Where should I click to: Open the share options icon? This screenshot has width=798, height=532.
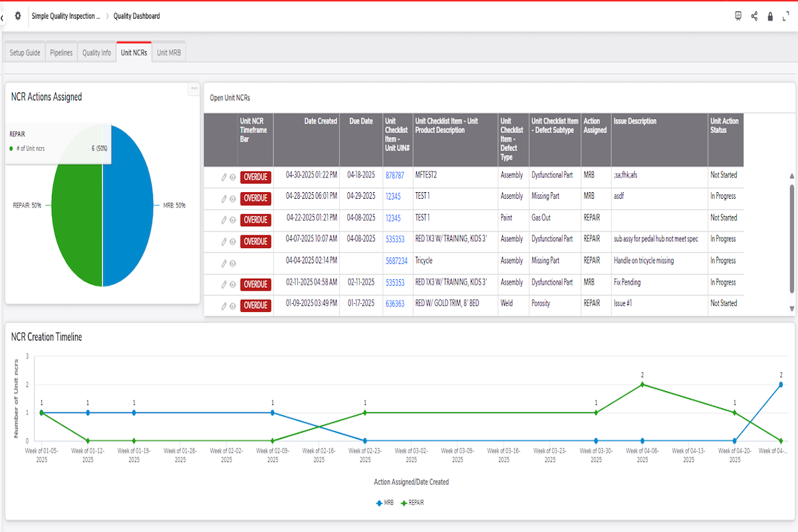coord(754,16)
